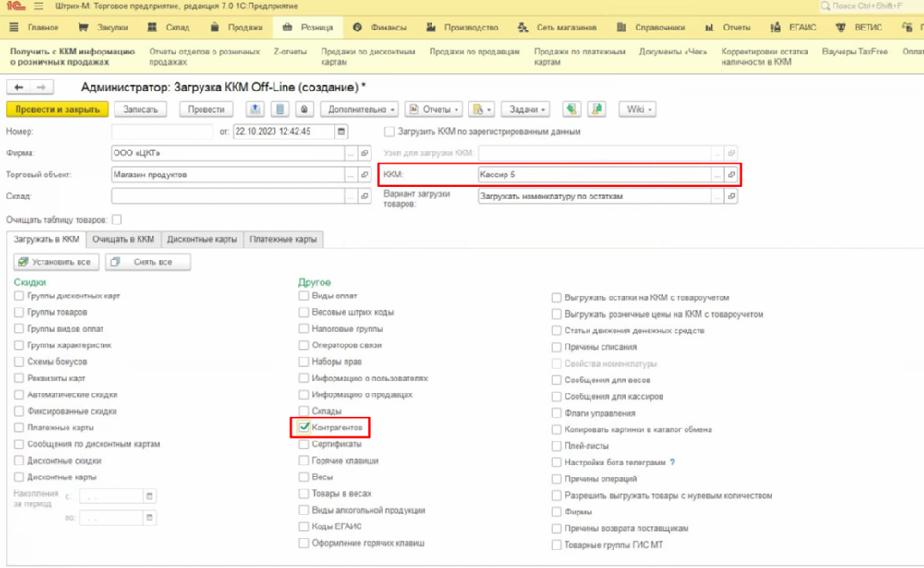Enable the Дисконтные карты checkbox under Скидки
Image resolution: width=924 pixels, height=568 pixels.
[19, 477]
